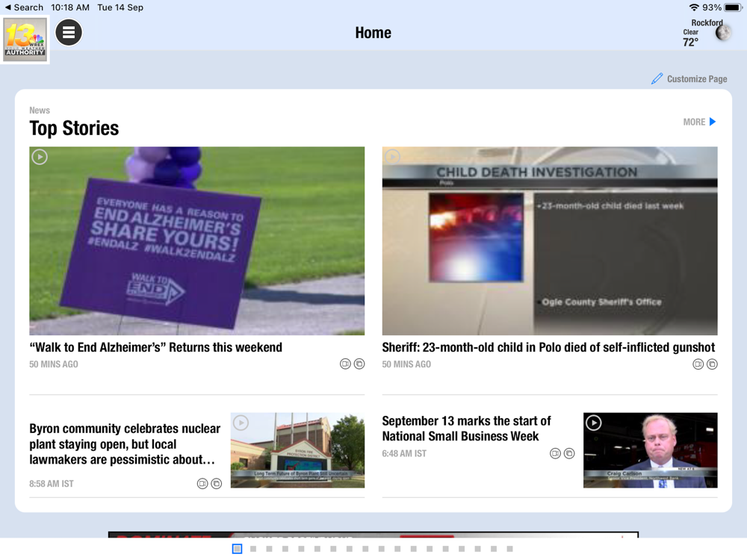Tap the 13 WREX logo

point(25,39)
